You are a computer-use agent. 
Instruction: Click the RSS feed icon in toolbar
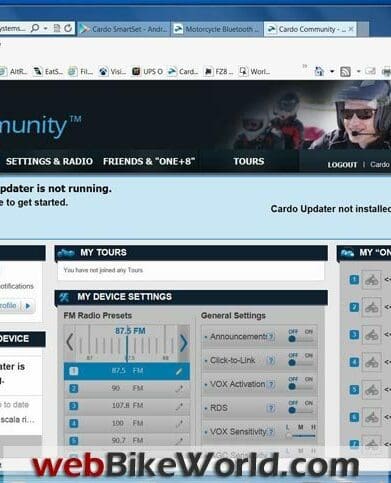[x=345, y=71]
